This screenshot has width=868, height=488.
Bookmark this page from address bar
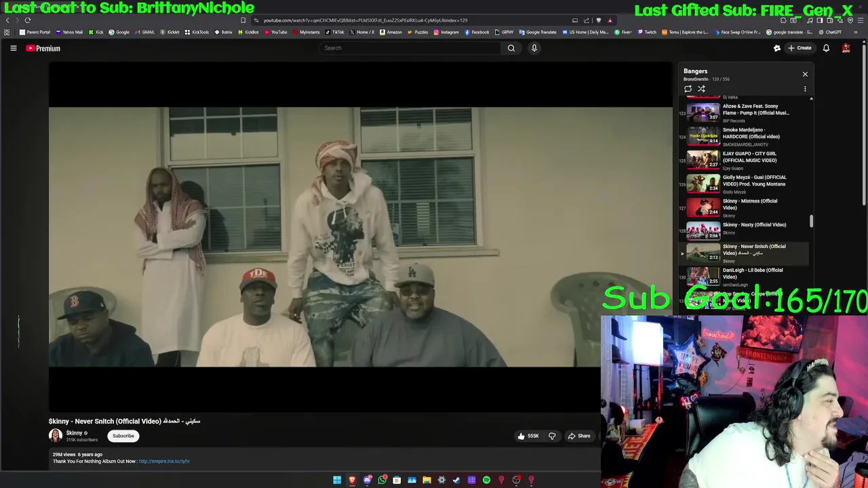[x=243, y=20]
